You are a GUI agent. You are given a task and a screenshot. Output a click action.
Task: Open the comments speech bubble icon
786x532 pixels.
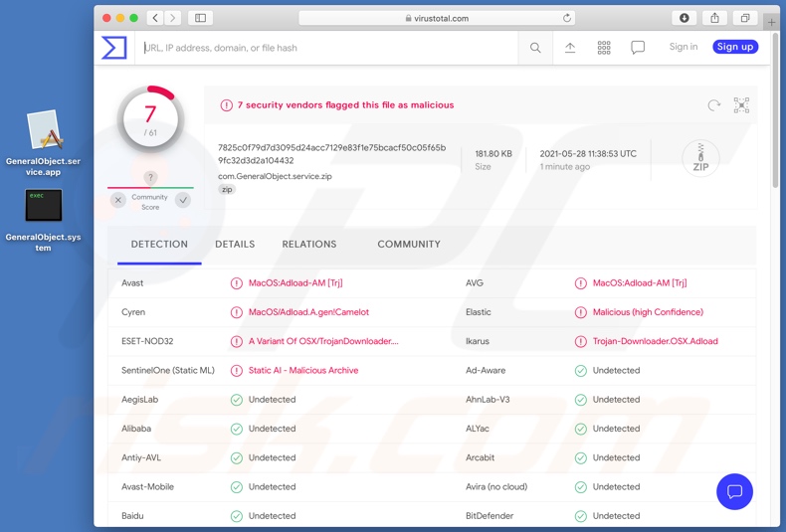tap(638, 48)
